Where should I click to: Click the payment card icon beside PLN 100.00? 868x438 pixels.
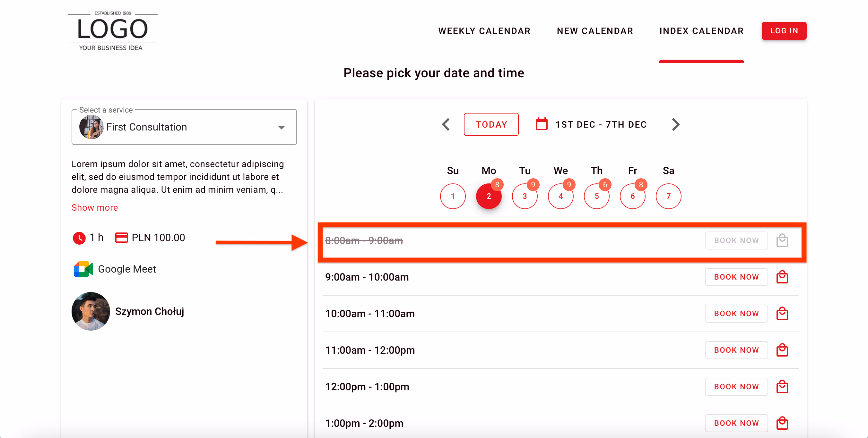[x=122, y=237]
